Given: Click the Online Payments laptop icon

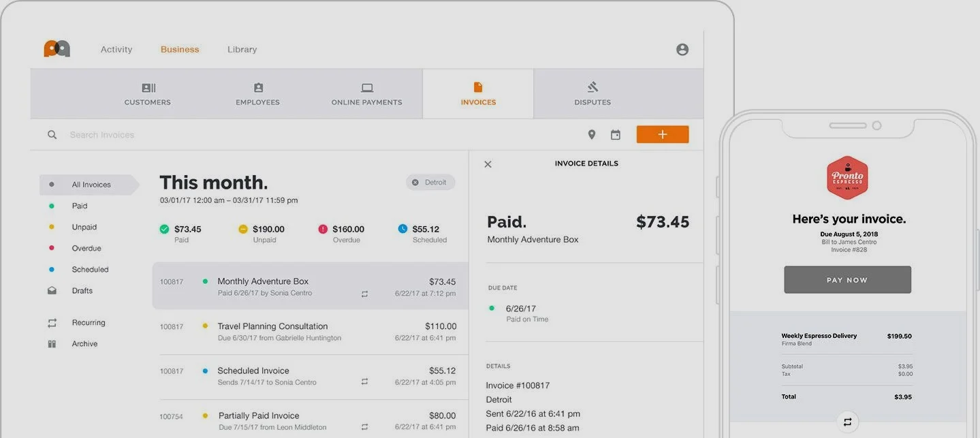Looking at the screenshot, I should [367, 88].
